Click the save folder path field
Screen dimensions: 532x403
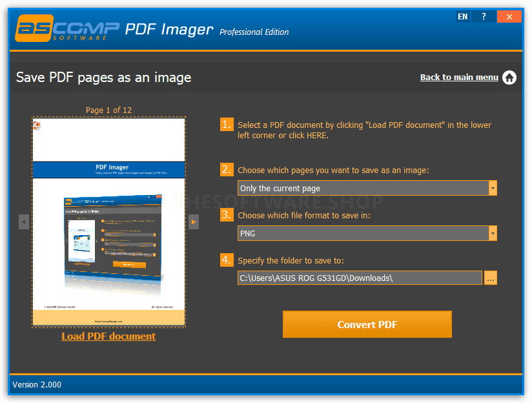click(360, 278)
